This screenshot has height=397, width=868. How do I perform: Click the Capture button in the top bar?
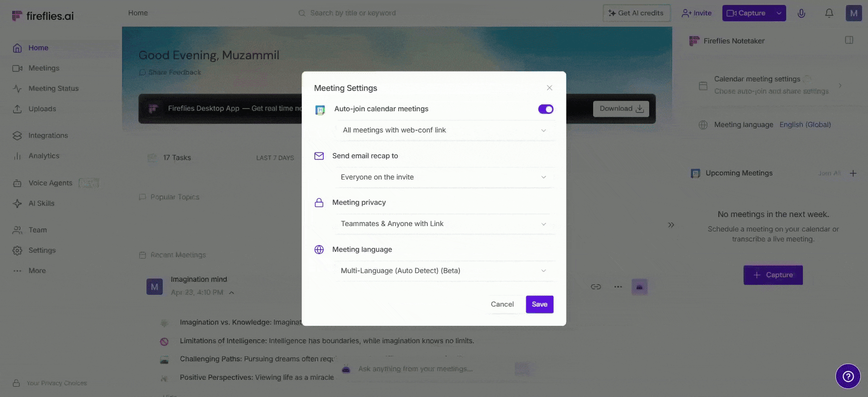tap(747, 13)
